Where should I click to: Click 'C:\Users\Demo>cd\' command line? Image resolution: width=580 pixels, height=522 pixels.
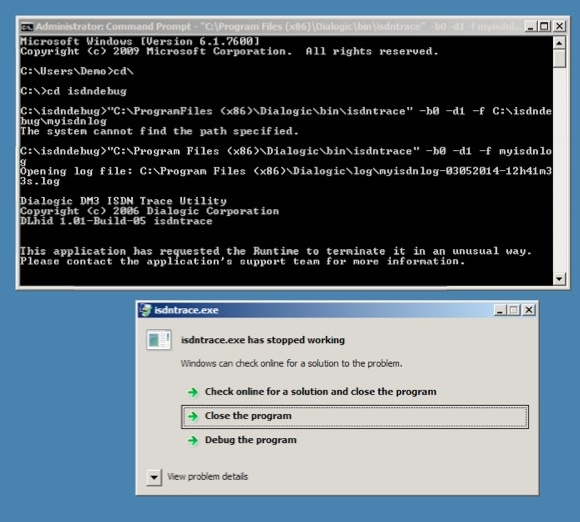(77, 71)
